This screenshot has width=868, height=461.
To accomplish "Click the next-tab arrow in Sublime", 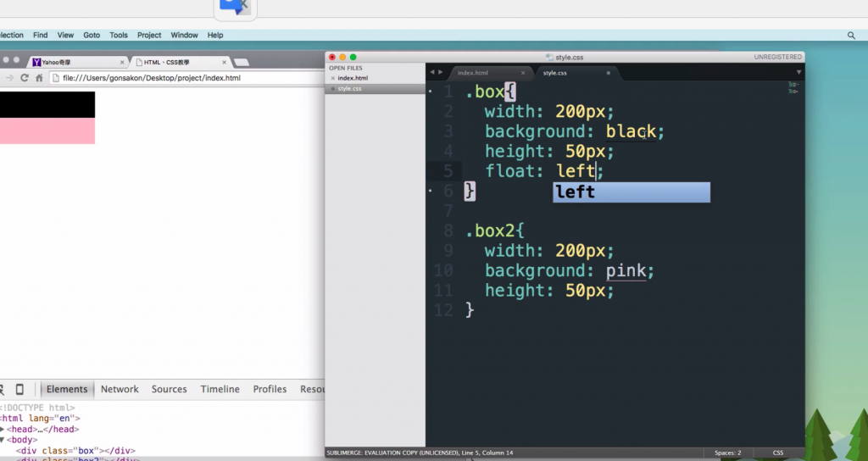I will (x=441, y=73).
